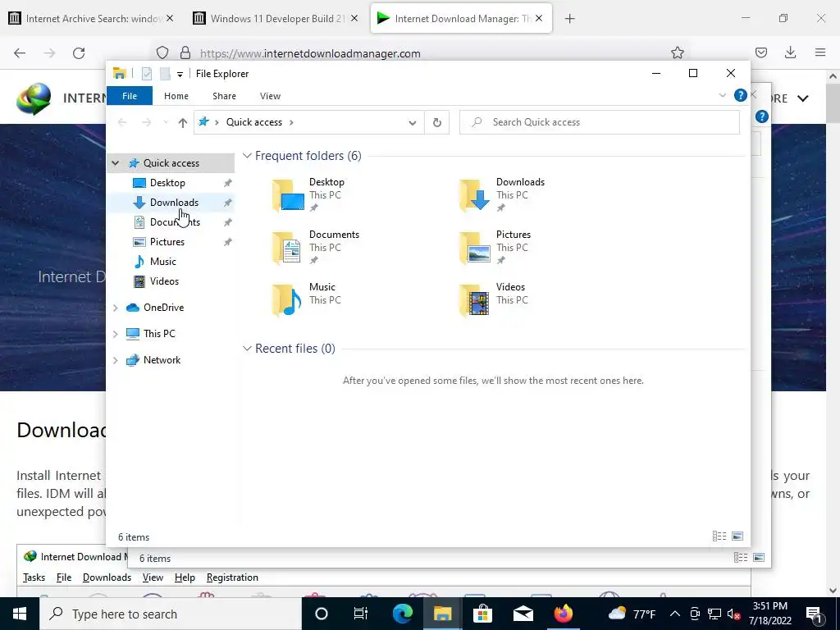Switch to details view layout icon

point(719,536)
